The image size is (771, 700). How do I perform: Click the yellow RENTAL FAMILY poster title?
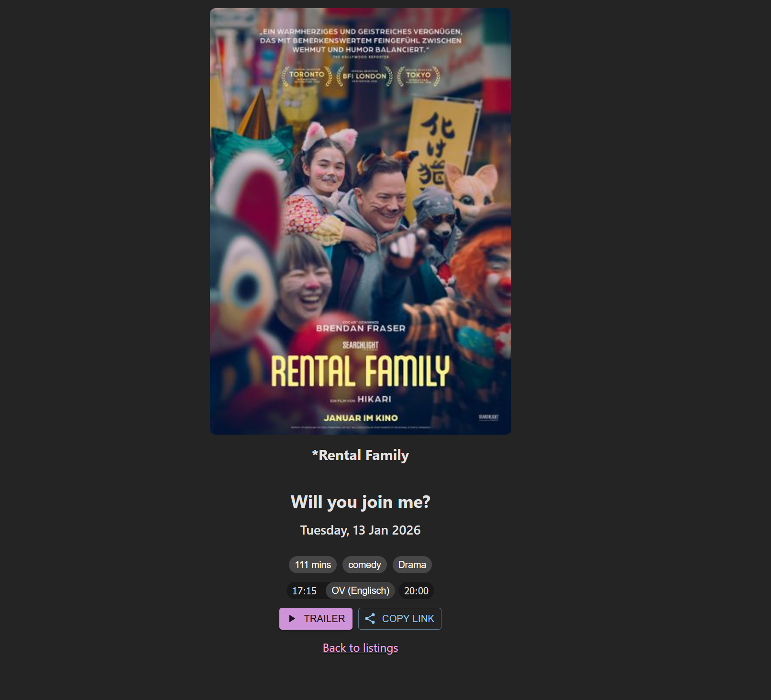pyautogui.click(x=360, y=371)
